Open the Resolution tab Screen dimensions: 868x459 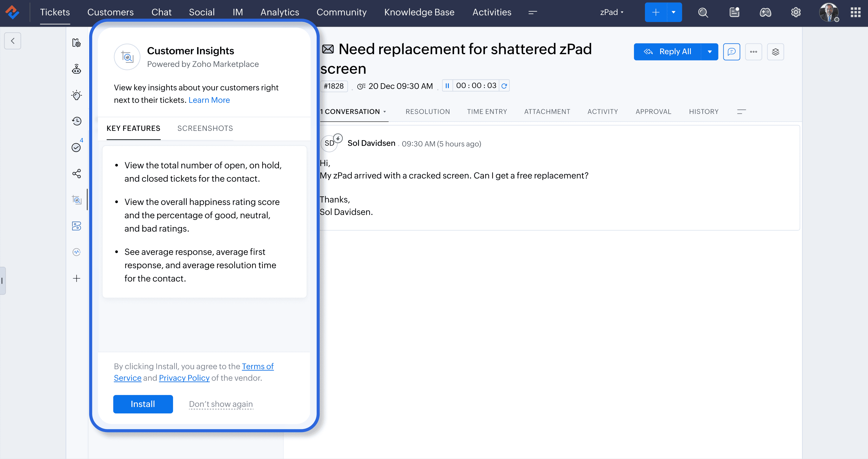pyautogui.click(x=427, y=111)
